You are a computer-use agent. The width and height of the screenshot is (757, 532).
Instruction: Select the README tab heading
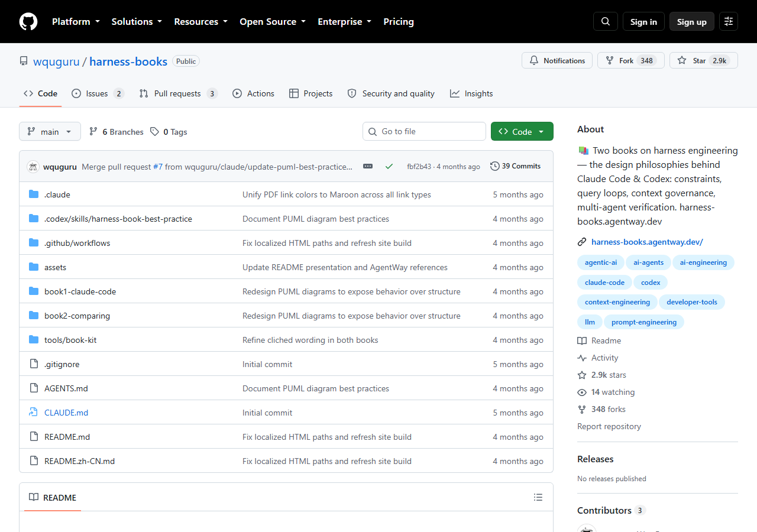point(53,497)
